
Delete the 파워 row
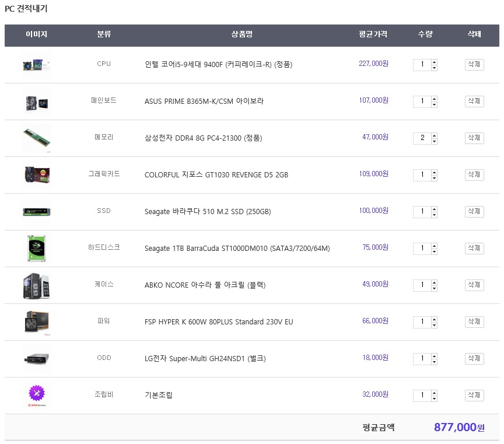[474, 321]
